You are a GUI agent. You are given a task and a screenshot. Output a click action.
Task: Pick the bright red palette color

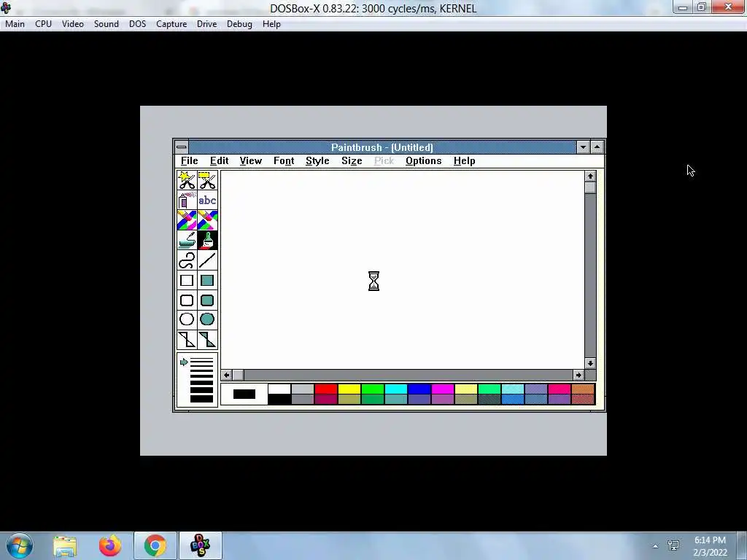326,389
